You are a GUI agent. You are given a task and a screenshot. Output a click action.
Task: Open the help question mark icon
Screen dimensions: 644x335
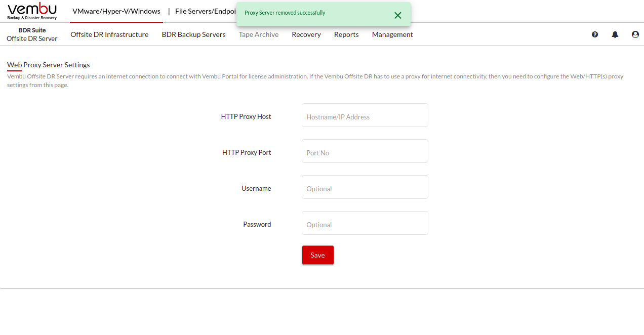[595, 34]
